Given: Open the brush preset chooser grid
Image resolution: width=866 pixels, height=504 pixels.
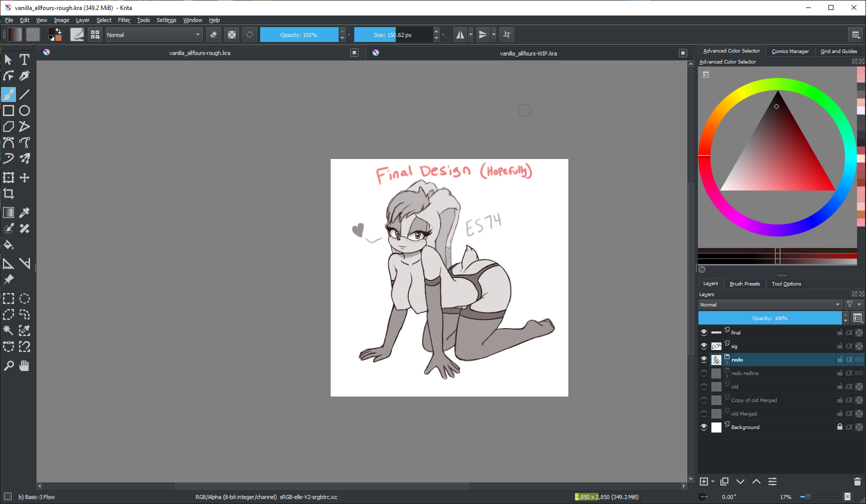Looking at the screenshot, I should coord(95,34).
